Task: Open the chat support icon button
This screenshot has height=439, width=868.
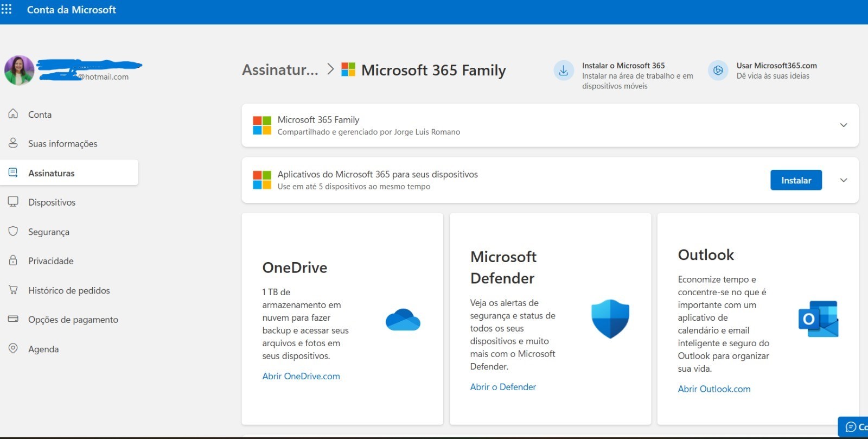Action: point(853,427)
